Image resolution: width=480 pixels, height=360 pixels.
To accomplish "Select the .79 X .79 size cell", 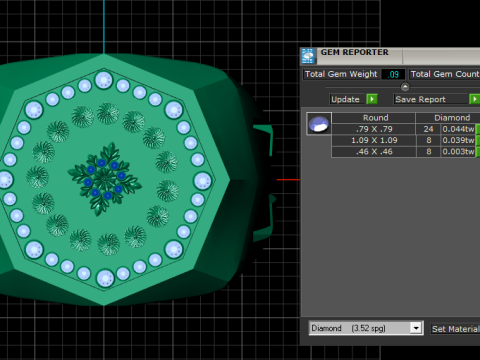I will tap(374, 129).
